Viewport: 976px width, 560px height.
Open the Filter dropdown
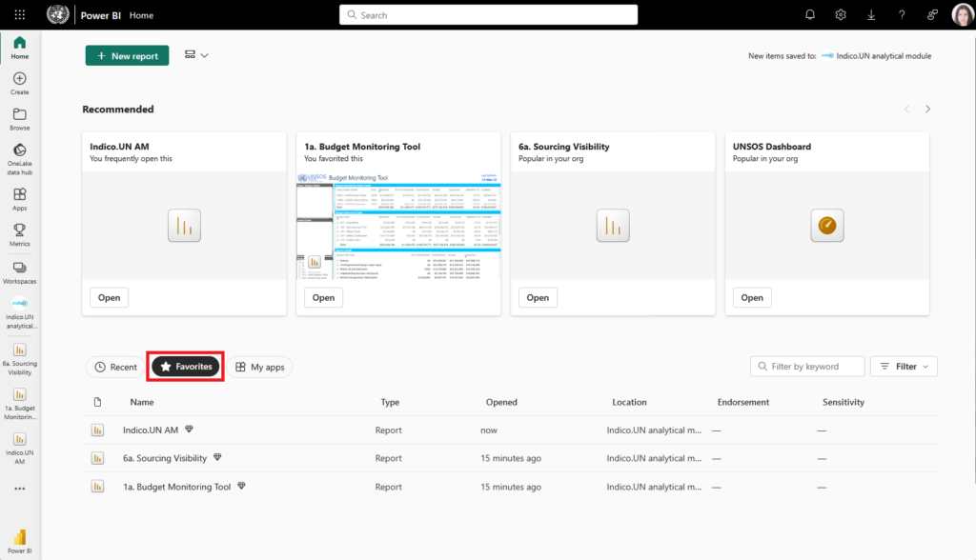(904, 367)
